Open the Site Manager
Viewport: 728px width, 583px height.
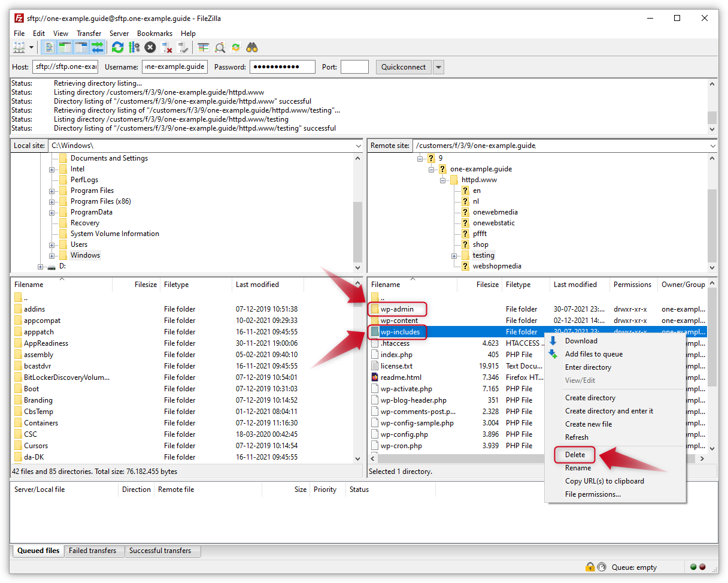19,47
